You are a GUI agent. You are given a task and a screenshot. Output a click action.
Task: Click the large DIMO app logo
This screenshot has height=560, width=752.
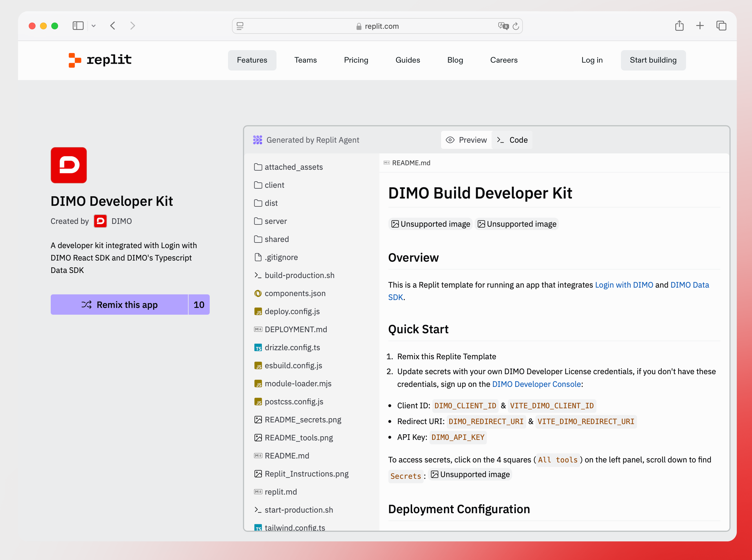(x=69, y=165)
